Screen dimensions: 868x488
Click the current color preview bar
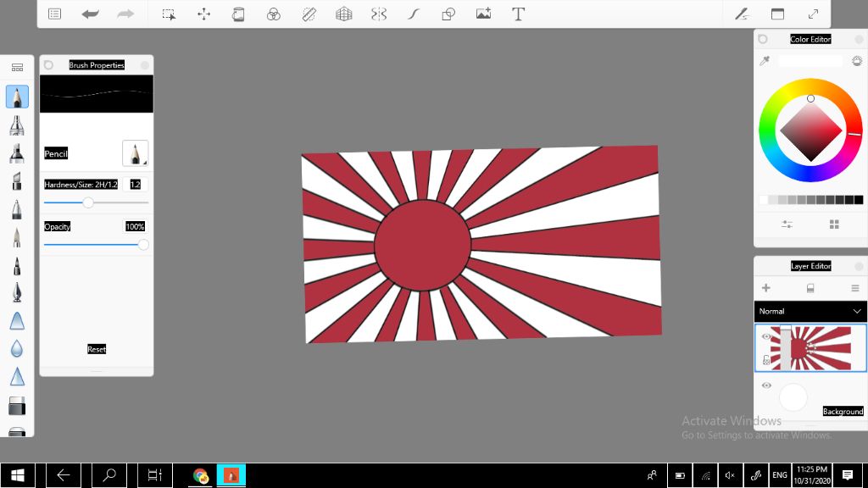[x=810, y=61]
